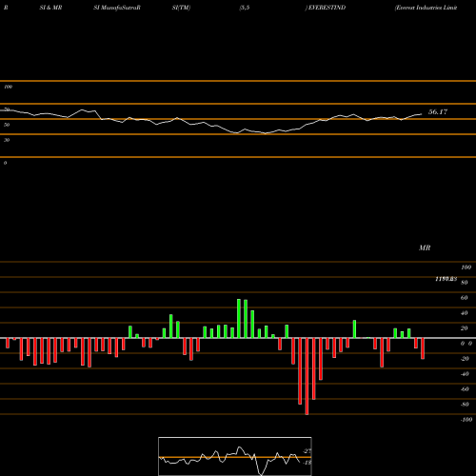
Task: Click the RSI axis label 0
Action: pyautogui.click(x=5, y=163)
